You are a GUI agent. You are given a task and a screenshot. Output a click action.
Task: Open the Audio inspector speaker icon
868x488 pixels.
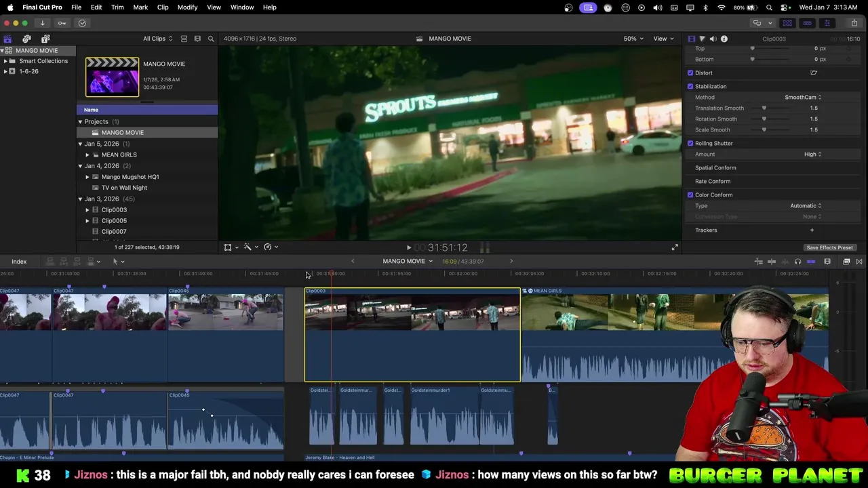(713, 39)
